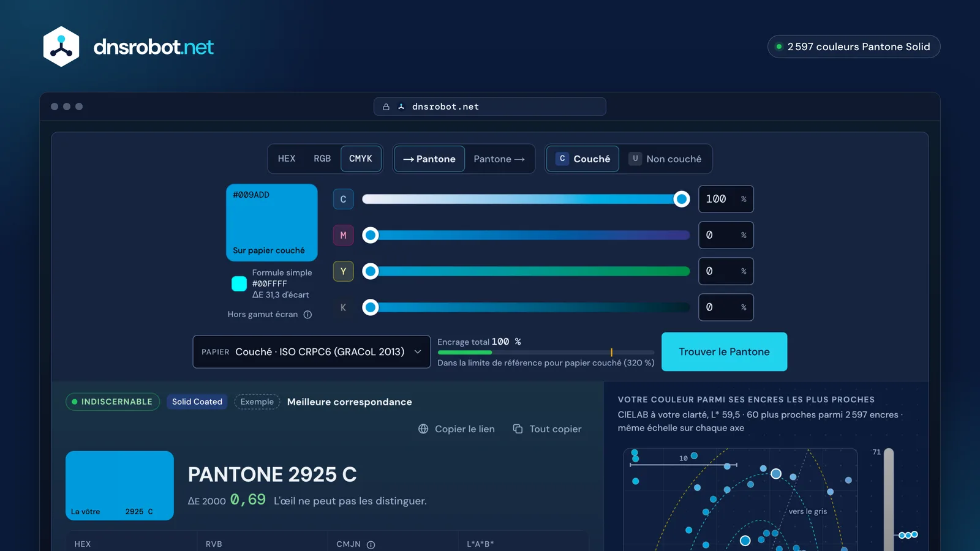Switch direction to → Pantone

click(429, 159)
